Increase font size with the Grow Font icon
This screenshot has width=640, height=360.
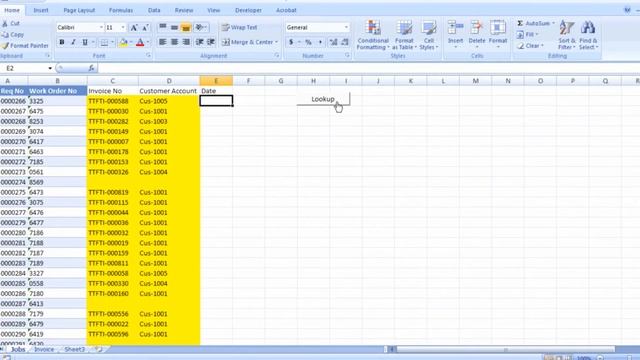tap(133, 28)
